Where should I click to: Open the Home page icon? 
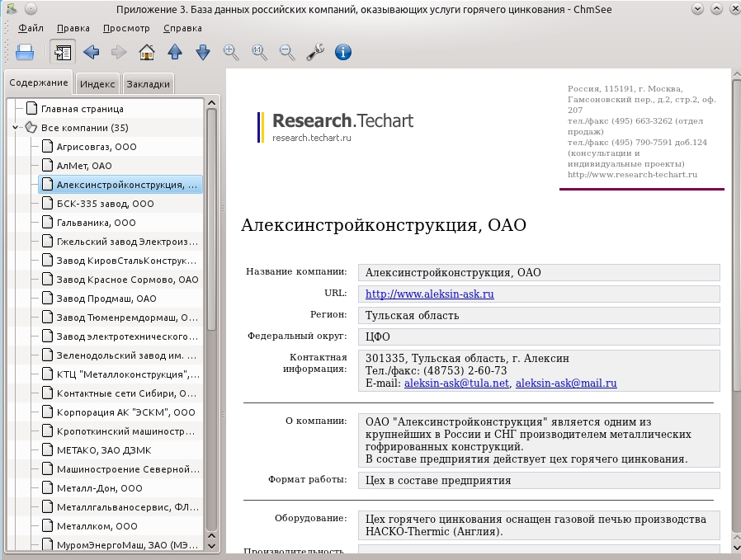pyautogui.click(x=147, y=52)
